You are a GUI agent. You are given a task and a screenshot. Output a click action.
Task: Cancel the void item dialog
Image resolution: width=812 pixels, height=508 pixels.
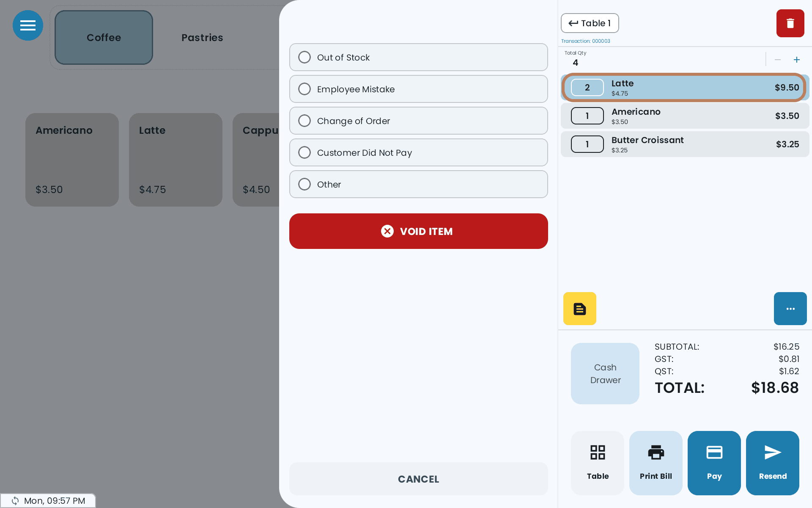tap(419, 479)
